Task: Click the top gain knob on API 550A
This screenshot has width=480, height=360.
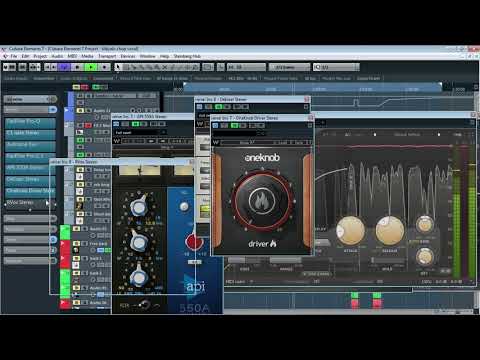Action: point(138,207)
